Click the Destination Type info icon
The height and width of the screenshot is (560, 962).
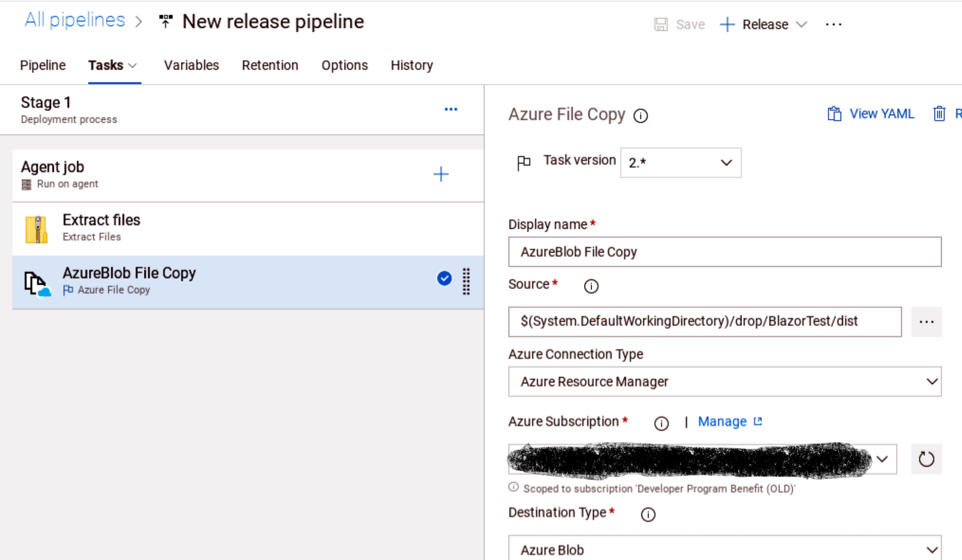coord(648,515)
